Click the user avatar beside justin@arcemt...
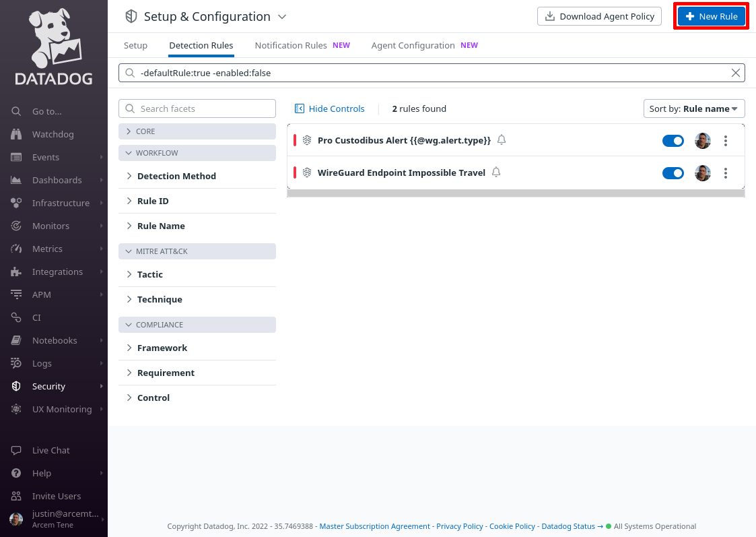 click(16, 519)
